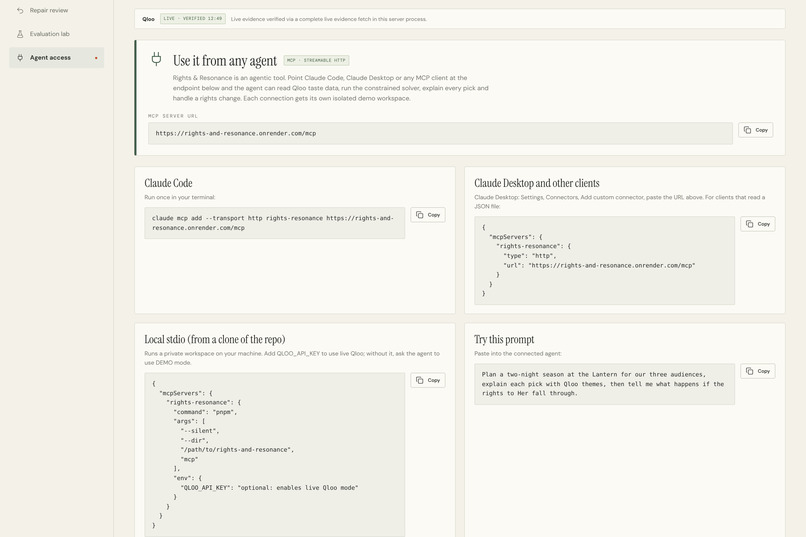Image resolution: width=806 pixels, height=537 pixels.
Task: Click the plug icon beside Use it from any agent
Action: (156, 59)
